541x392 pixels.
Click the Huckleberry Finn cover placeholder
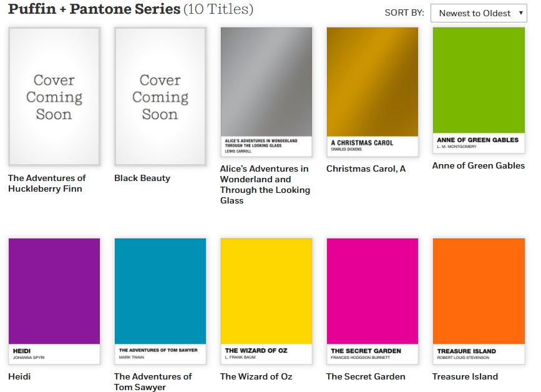[54, 97]
